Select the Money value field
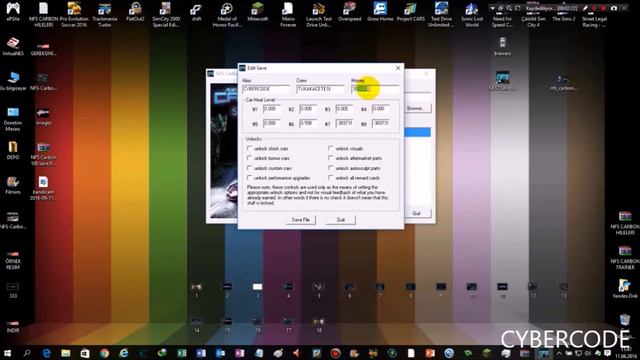Viewport: 640px width, 360px height. (375, 89)
